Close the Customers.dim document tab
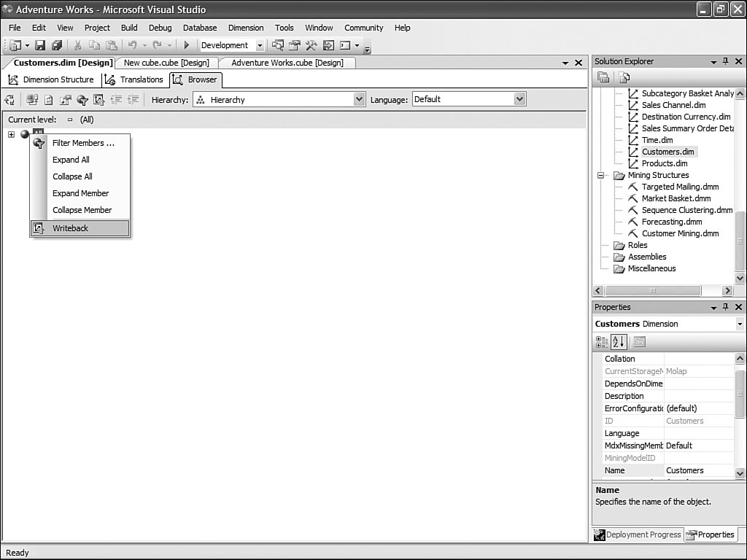747x560 pixels. [x=578, y=63]
